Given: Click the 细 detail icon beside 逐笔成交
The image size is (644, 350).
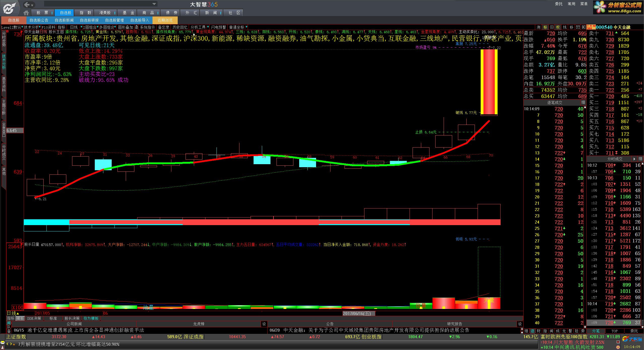Looking at the screenshot, I should pyautogui.click(x=583, y=102).
